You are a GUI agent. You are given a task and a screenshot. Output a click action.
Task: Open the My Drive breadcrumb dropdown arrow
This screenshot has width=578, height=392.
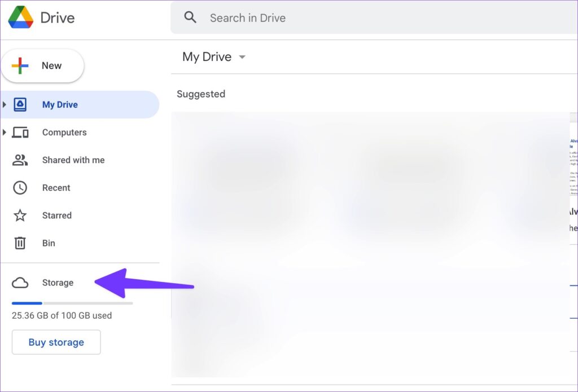point(242,57)
